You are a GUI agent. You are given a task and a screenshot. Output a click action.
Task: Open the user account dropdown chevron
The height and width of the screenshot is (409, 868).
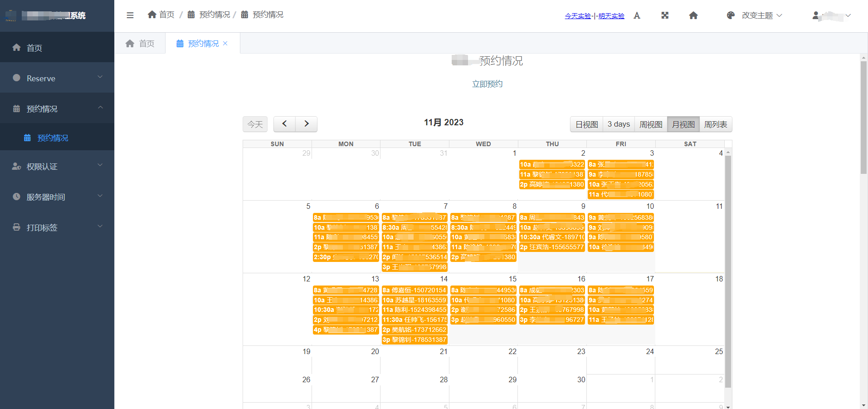tap(848, 15)
